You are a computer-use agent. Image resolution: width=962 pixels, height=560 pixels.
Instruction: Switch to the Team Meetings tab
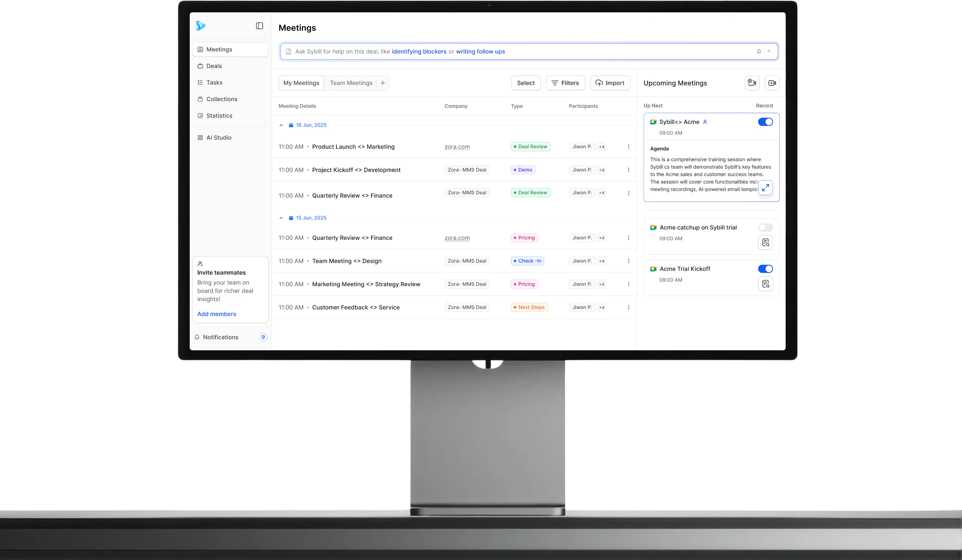[351, 83]
